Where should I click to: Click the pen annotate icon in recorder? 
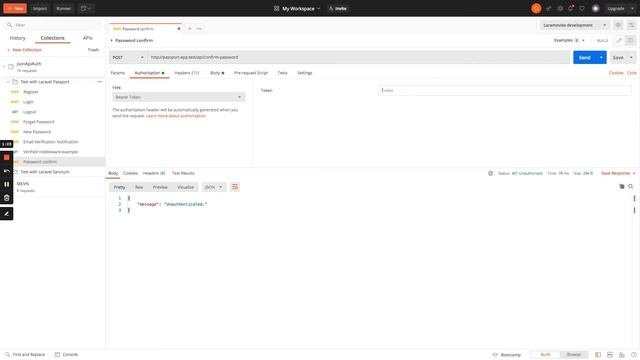[x=7, y=213]
